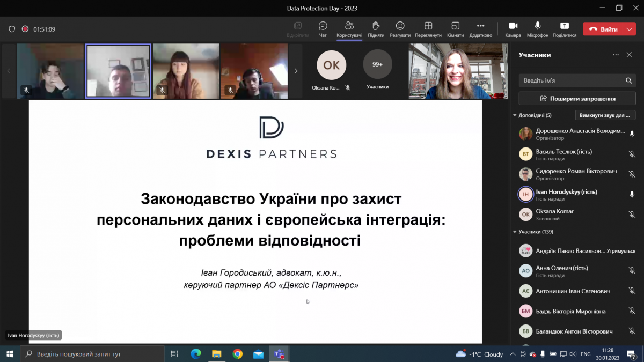Click the muted mic icon of Oksana Komar

(x=632, y=215)
